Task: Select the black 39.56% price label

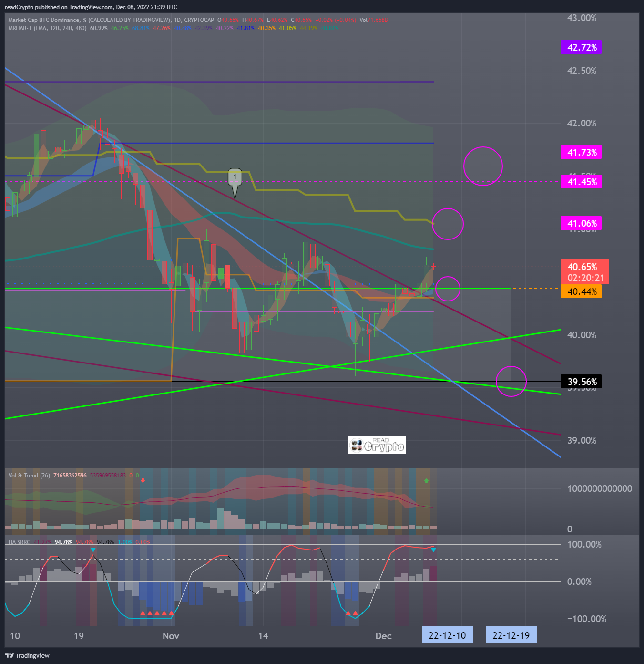Action: coord(581,382)
